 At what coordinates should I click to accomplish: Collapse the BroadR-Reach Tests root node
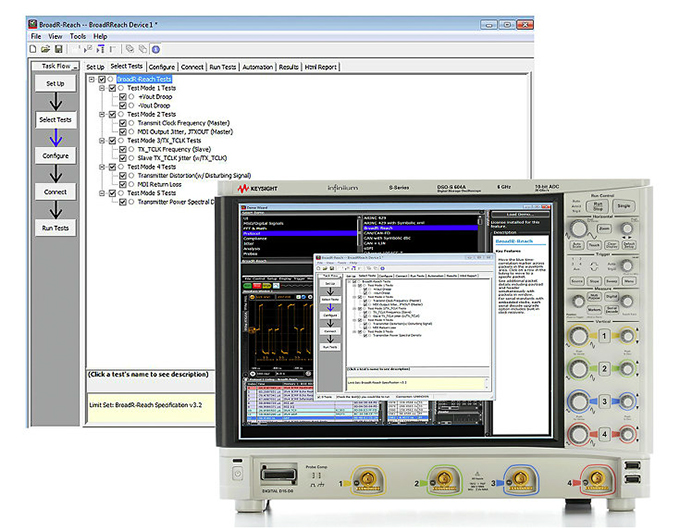point(90,78)
